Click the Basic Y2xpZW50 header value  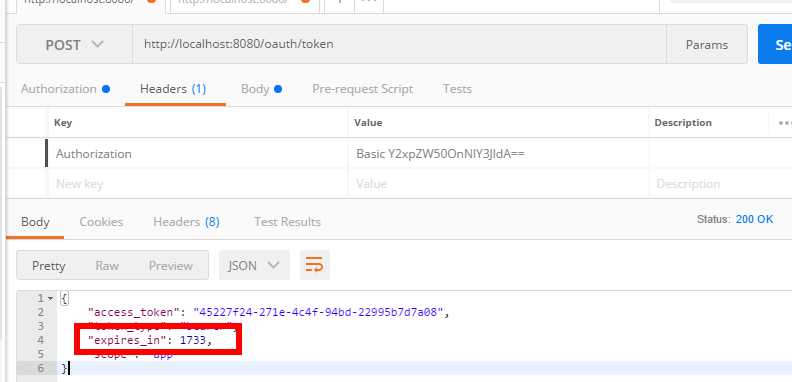coord(440,153)
